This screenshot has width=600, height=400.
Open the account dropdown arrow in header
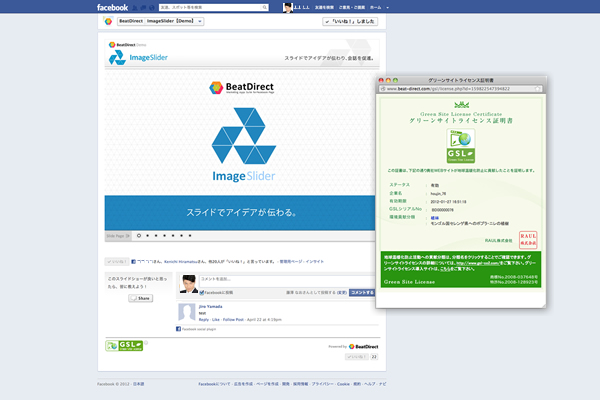384,7
